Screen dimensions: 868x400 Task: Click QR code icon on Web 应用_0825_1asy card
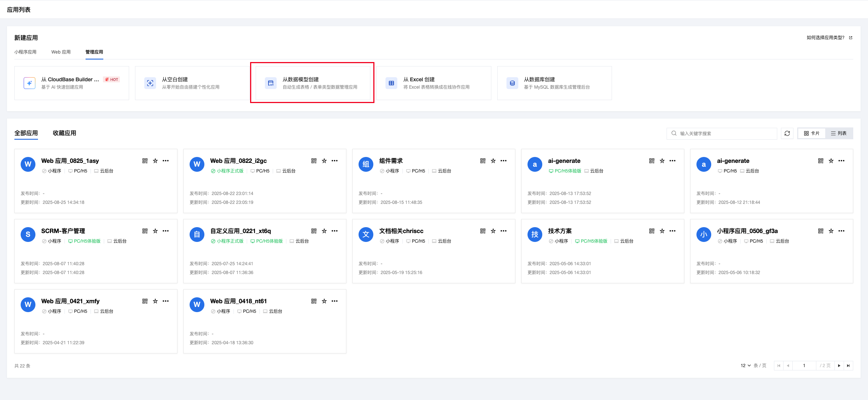tap(145, 161)
